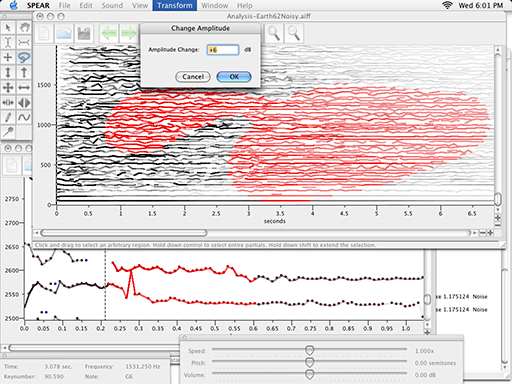This screenshot has width=512, height=384.
Task: Click the second magnifier zoom icon
Action: tap(294, 33)
